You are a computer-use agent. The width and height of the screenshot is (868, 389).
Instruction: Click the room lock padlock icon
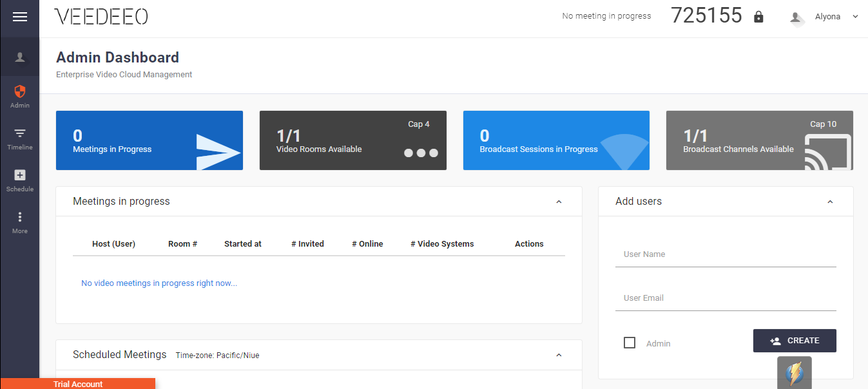(758, 17)
